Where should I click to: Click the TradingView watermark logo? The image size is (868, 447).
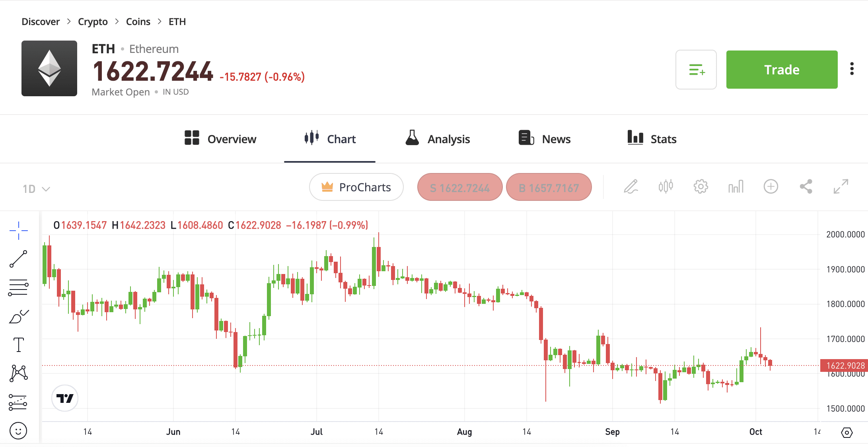pyautogui.click(x=65, y=397)
